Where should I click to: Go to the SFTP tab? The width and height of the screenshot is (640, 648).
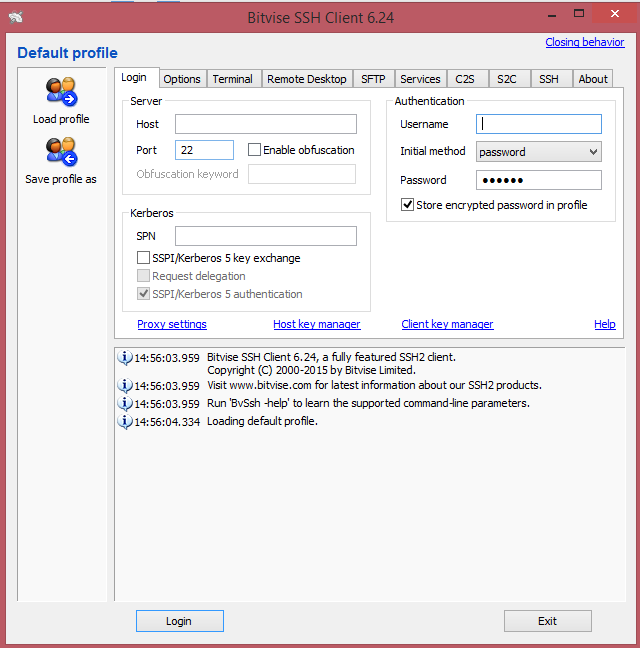[373, 79]
